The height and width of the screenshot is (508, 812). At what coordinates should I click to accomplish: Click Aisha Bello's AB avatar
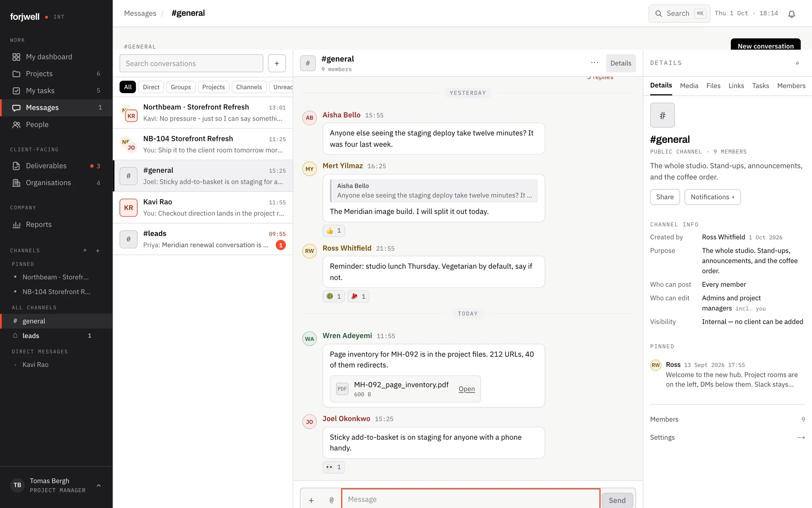tap(310, 118)
